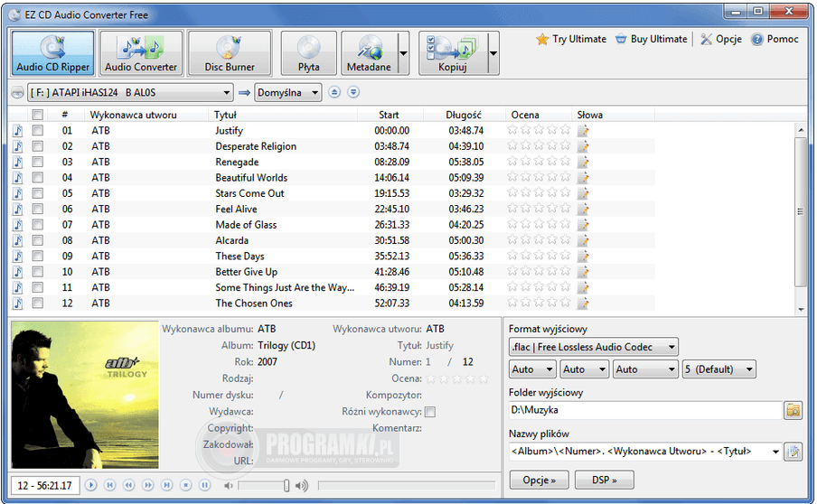The height and width of the screenshot is (504, 817).
Task: Check the box for track 07 Made of Glass
Action: click(38, 224)
